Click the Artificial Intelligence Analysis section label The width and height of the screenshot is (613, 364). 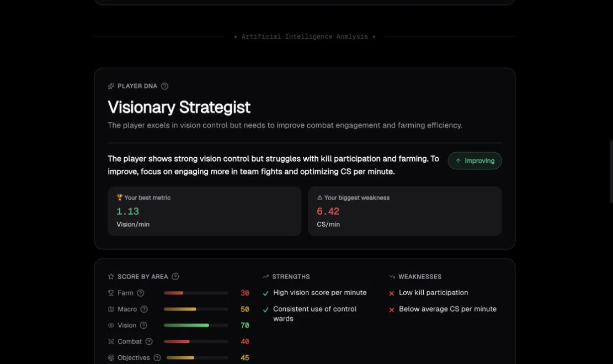pos(305,36)
